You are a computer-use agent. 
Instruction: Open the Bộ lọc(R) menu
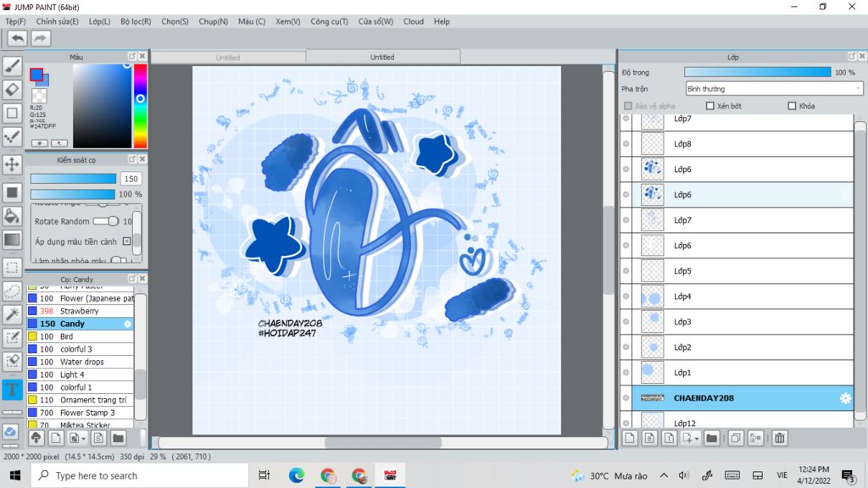point(136,21)
